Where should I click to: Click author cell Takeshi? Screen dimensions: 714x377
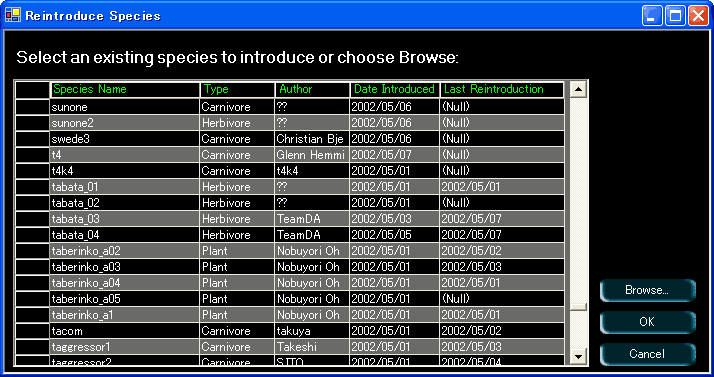pyautogui.click(x=312, y=347)
